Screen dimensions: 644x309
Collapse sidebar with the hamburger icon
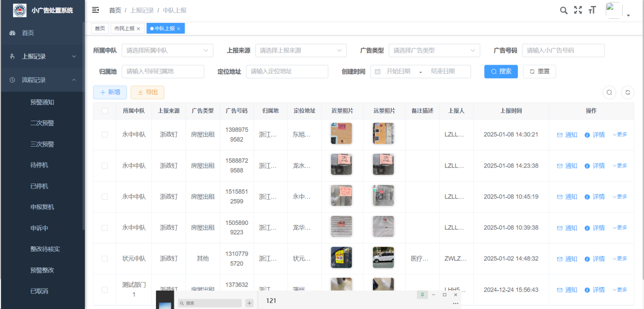click(95, 10)
